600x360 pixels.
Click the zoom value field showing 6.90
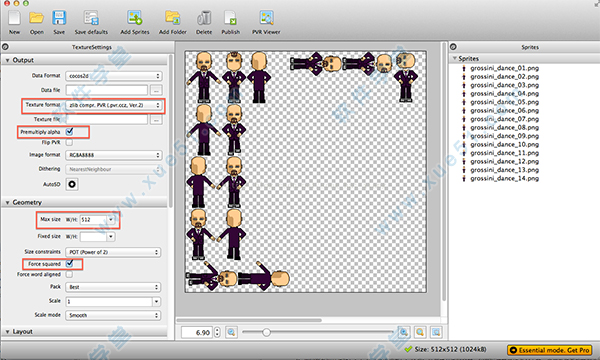click(197, 332)
